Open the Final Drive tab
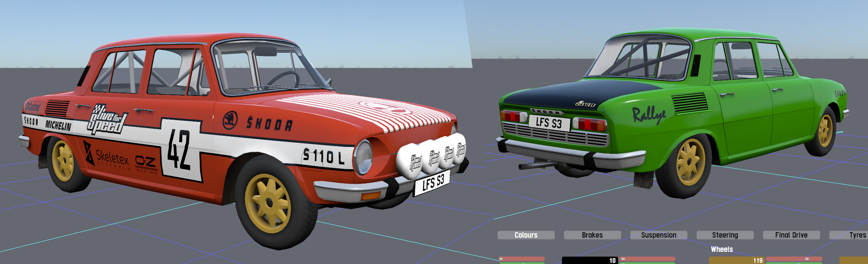This screenshot has width=868, height=264. (x=791, y=235)
